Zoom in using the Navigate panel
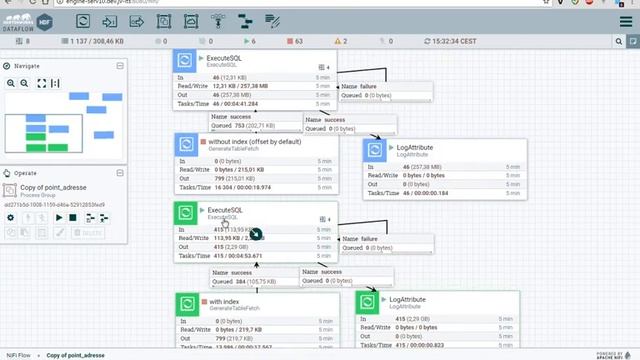The height and width of the screenshot is (360, 640). pos(11,83)
